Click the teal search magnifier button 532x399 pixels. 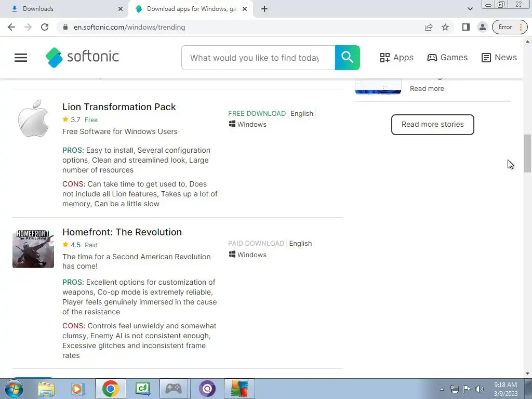click(x=348, y=58)
